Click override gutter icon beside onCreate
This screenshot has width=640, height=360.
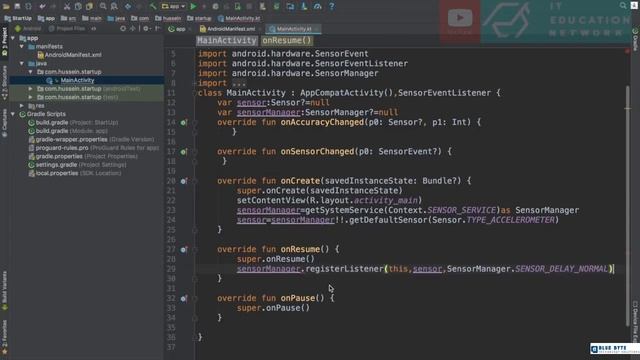[x=184, y=181]
